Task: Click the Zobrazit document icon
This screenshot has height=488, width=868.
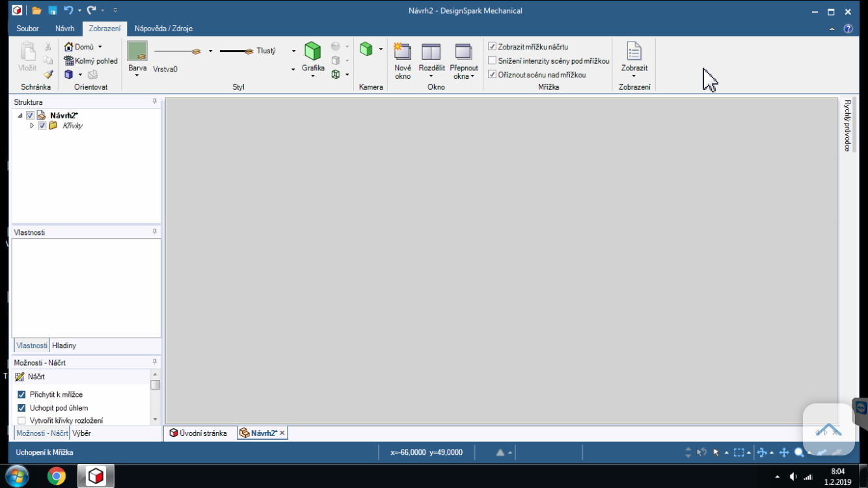Action: coord(634,51)
